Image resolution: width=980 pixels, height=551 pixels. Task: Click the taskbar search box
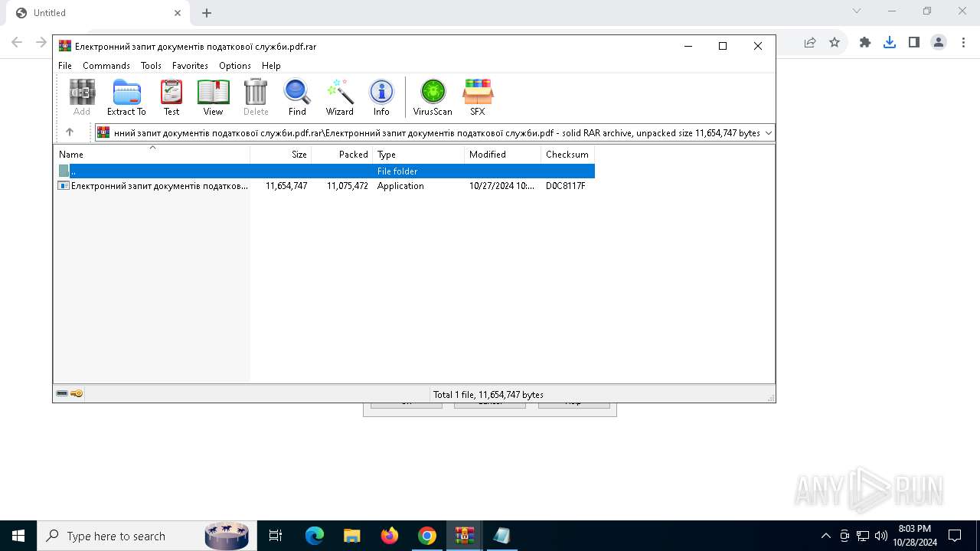coord(145,536)
